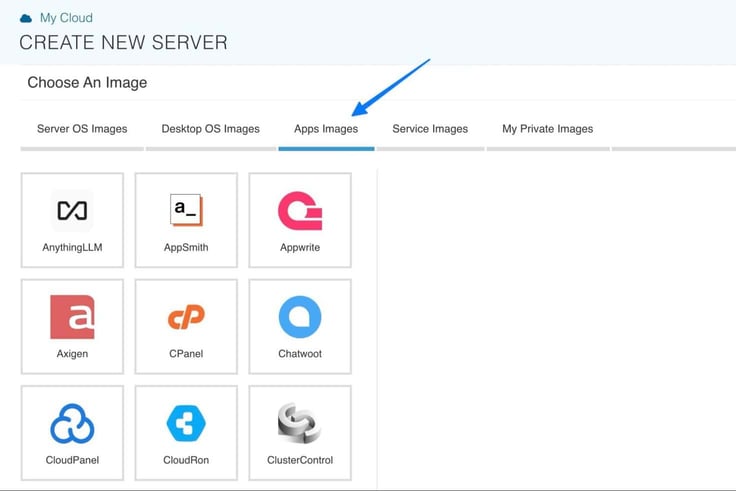Click the Choose An Image heading
Viewport: 736px width, 491px height.
(87, 83)
